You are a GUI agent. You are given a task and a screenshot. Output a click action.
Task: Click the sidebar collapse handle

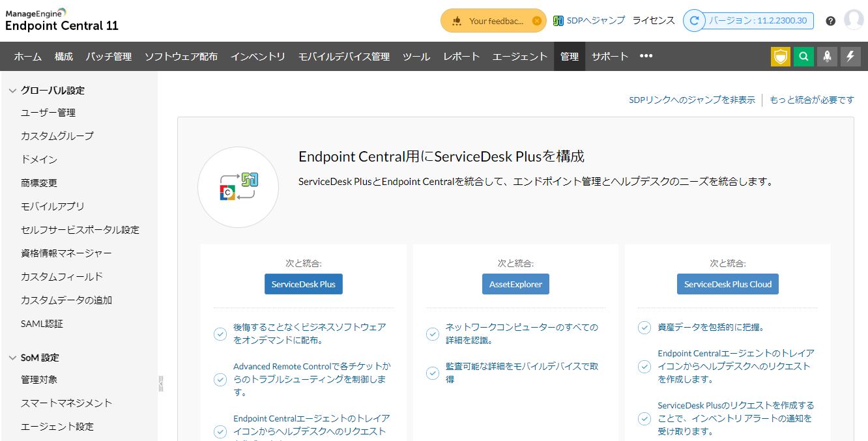point(160,384)
